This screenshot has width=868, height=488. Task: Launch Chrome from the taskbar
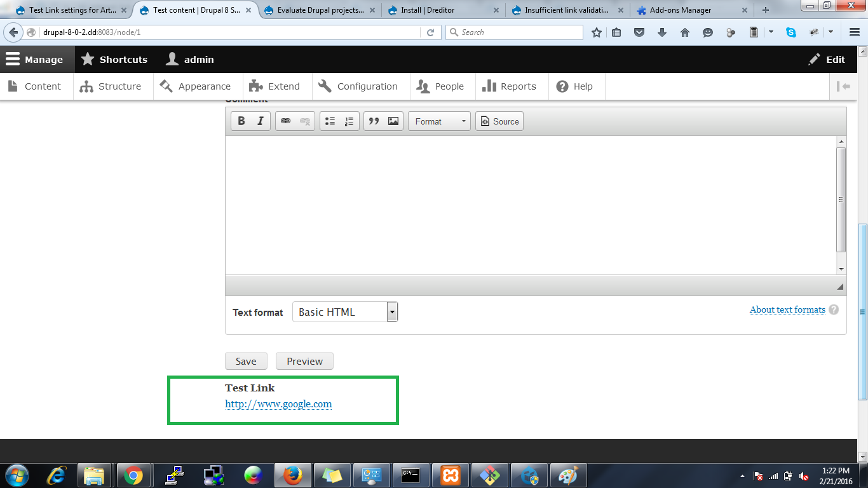pos(134,475)
